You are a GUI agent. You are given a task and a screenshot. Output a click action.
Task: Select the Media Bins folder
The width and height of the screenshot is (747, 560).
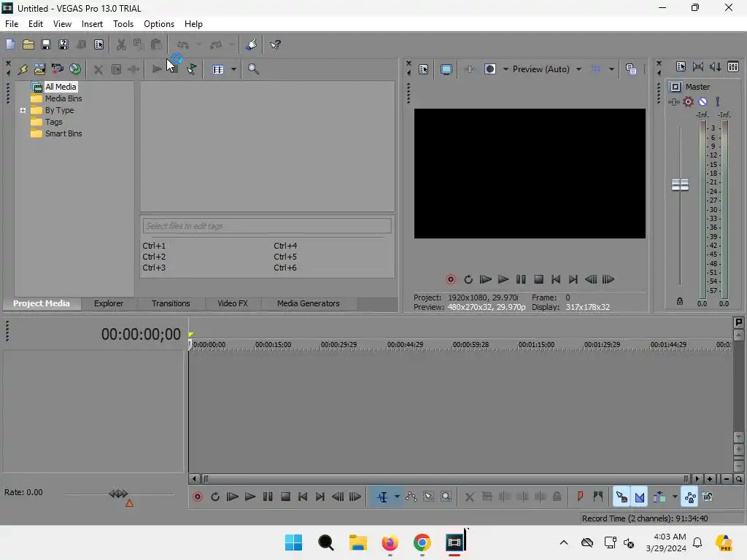coord(63,98)
